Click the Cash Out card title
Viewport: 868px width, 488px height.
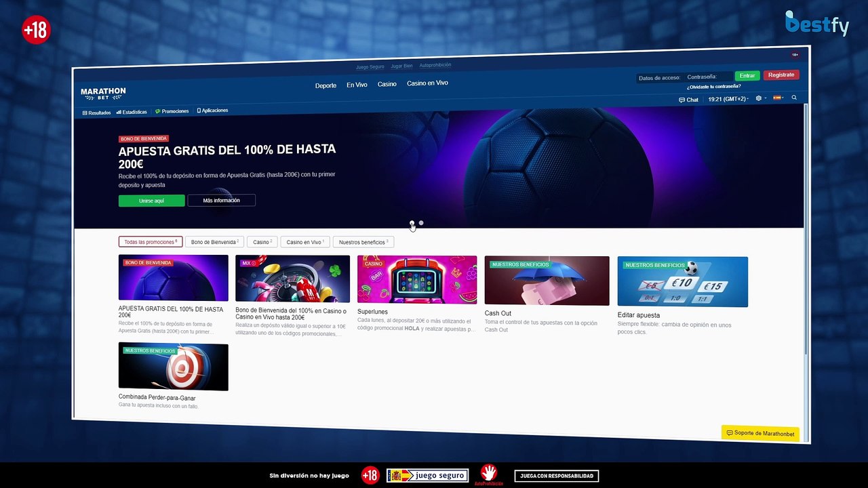pos(498,313)
